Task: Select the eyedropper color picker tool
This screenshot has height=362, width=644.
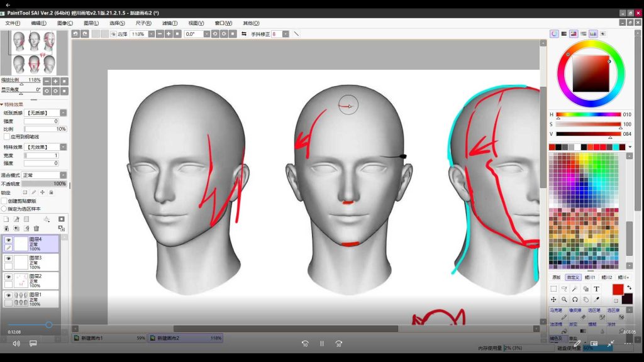Action: (x=596, y=300)
